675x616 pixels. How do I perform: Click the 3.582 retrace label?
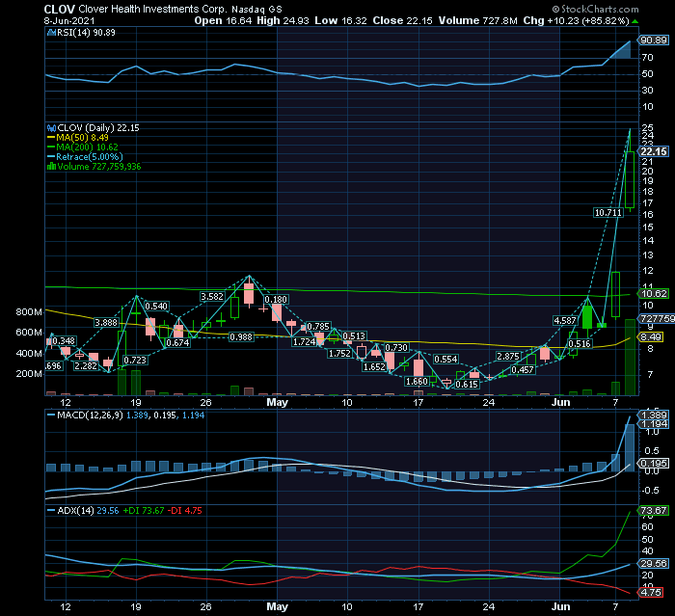[212, 297]
